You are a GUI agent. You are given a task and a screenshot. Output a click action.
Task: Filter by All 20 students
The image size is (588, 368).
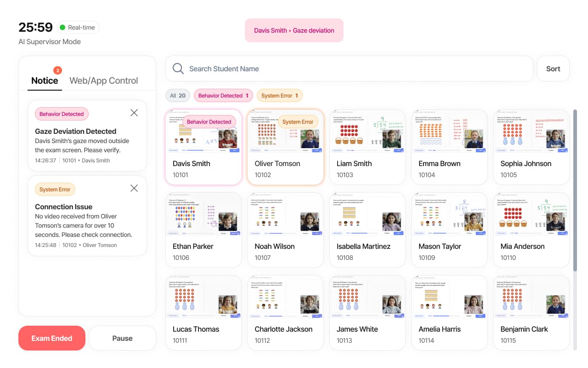point(177,96)
